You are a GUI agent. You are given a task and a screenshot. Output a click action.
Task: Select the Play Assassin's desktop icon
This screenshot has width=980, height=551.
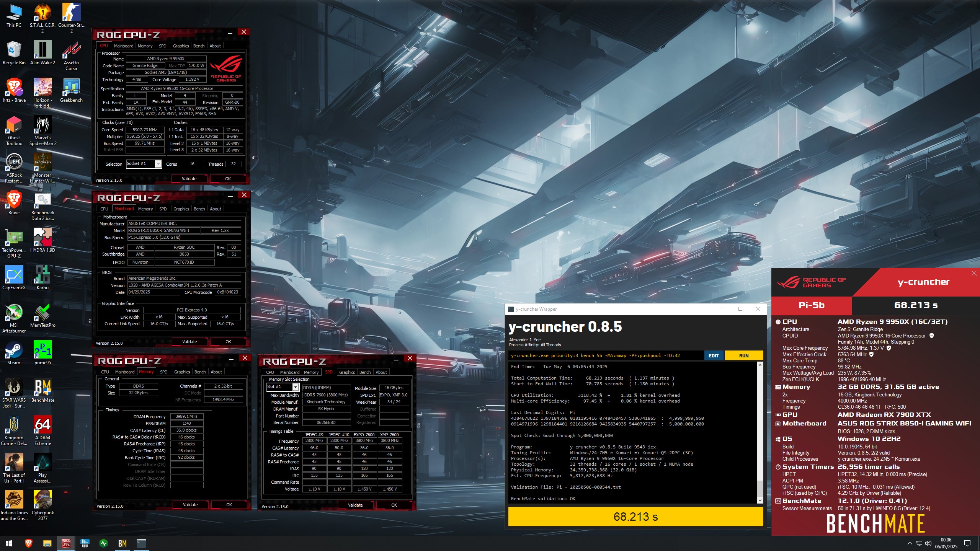[42, 468]
